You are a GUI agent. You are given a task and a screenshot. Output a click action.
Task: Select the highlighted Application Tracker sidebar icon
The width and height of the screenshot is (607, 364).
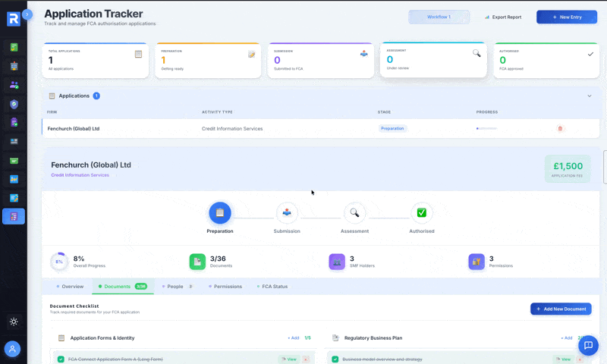[x=14, y=217]
